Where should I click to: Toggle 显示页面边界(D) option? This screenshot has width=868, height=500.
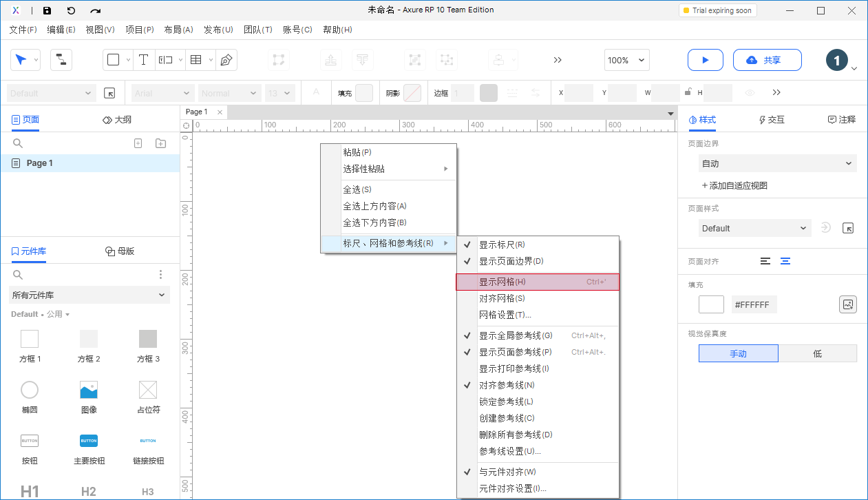538,261
